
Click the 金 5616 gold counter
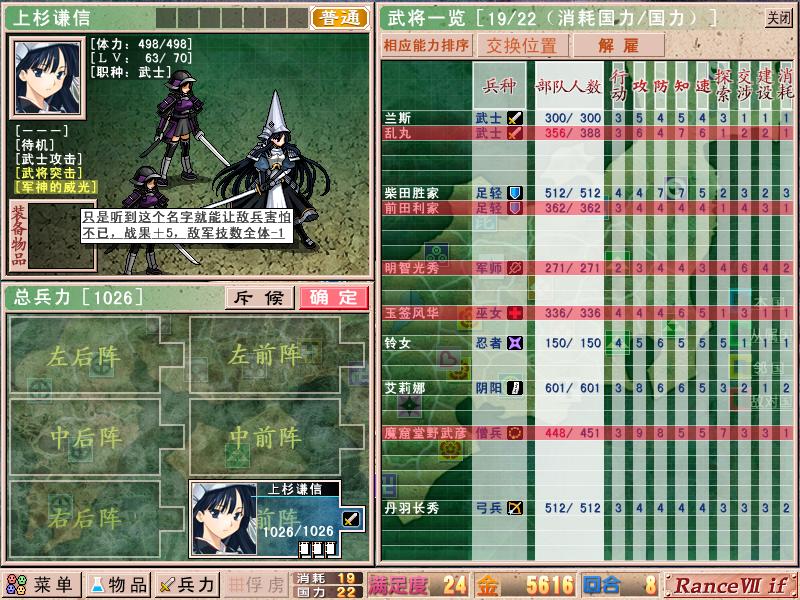click(x=525, y=585)
